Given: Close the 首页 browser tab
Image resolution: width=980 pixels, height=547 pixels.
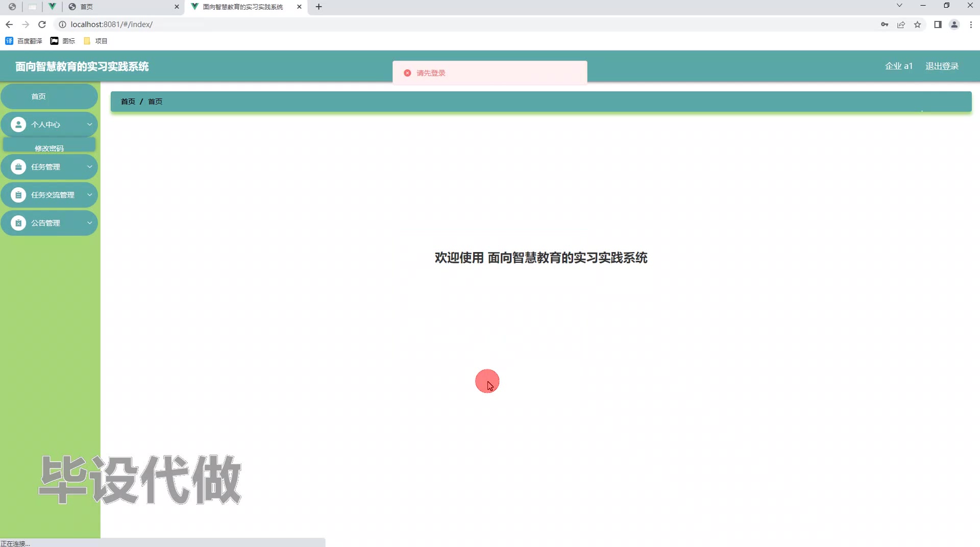Looking at the screenshot, I should point(177,7).
